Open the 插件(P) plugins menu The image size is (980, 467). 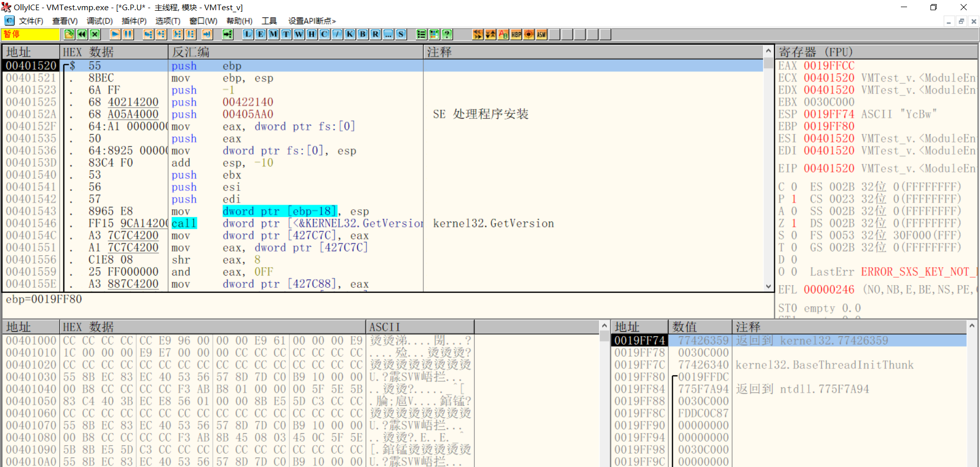click(x=134, y=21)
